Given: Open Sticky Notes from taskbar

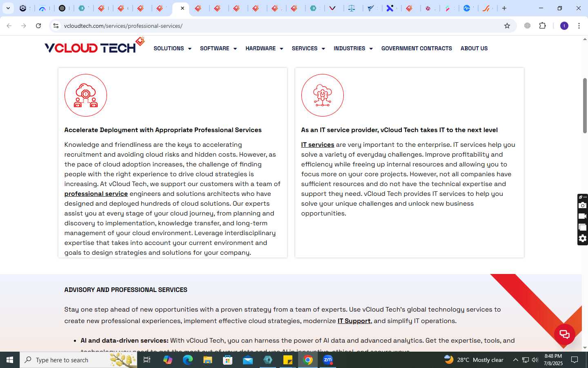Looking at the screenshot, I should [288, 360].
